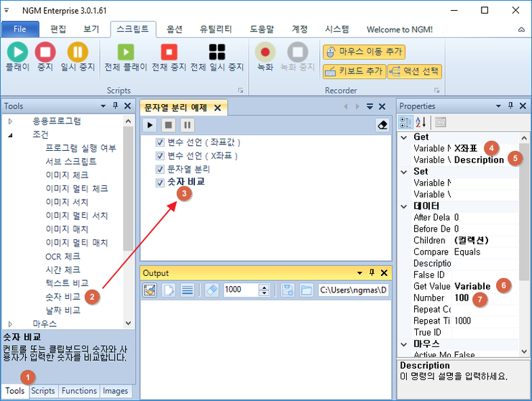Image resolution: width=532 pixels, height=401 pixels.
Task: Save output log with disk icon
Action: 288,290
